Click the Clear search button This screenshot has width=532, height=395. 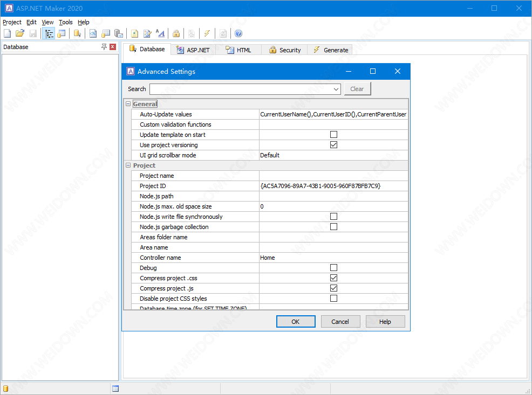(357, 89)
